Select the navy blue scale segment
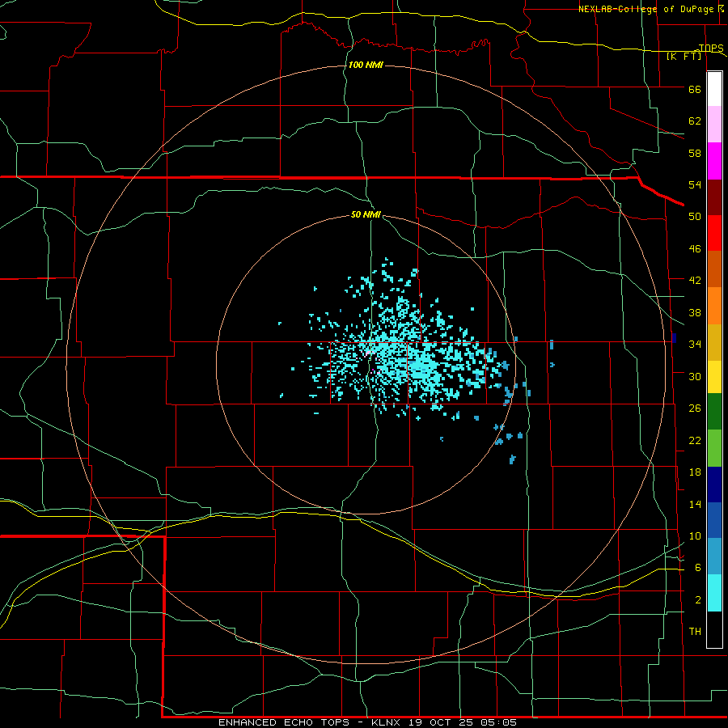 [714, 485]
